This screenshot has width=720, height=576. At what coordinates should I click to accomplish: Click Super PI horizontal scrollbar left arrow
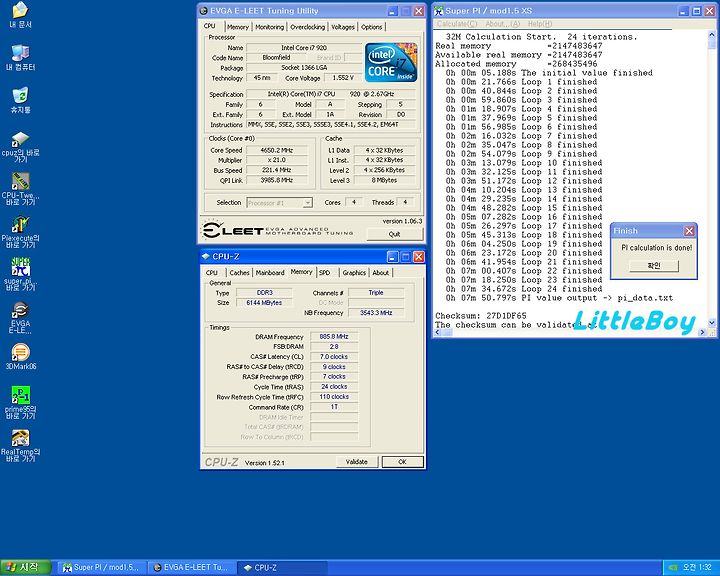(438, 332)
